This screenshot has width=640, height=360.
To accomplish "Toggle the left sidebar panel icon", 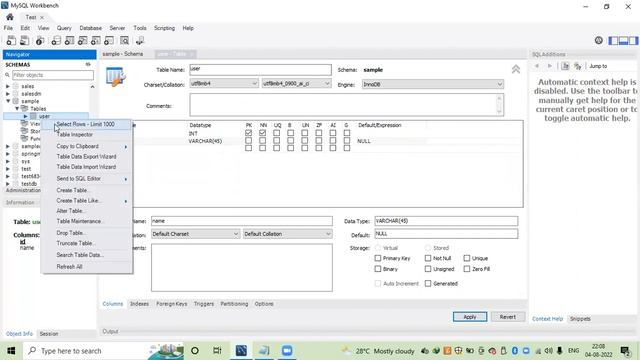I will click(613, 40).
